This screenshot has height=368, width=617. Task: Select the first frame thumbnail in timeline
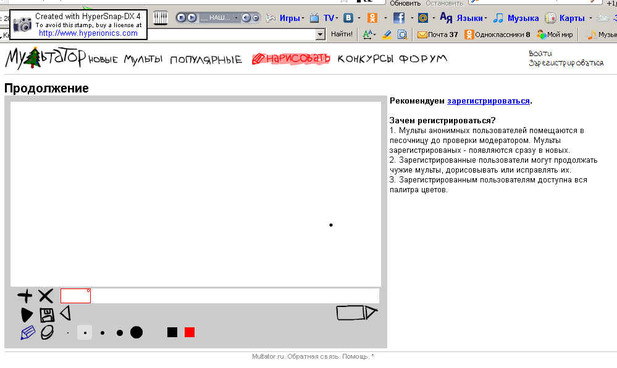coord(76,296)
